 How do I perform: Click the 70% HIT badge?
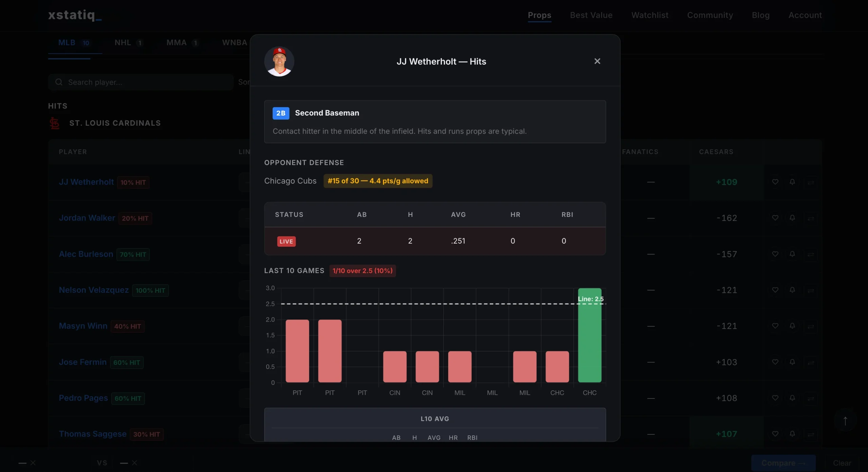[133, 254]
